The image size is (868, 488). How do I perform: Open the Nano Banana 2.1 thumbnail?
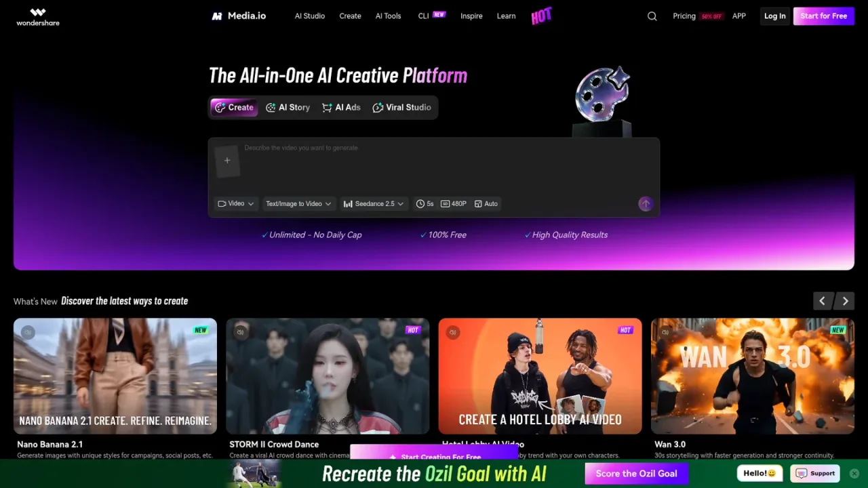point(115,376)
